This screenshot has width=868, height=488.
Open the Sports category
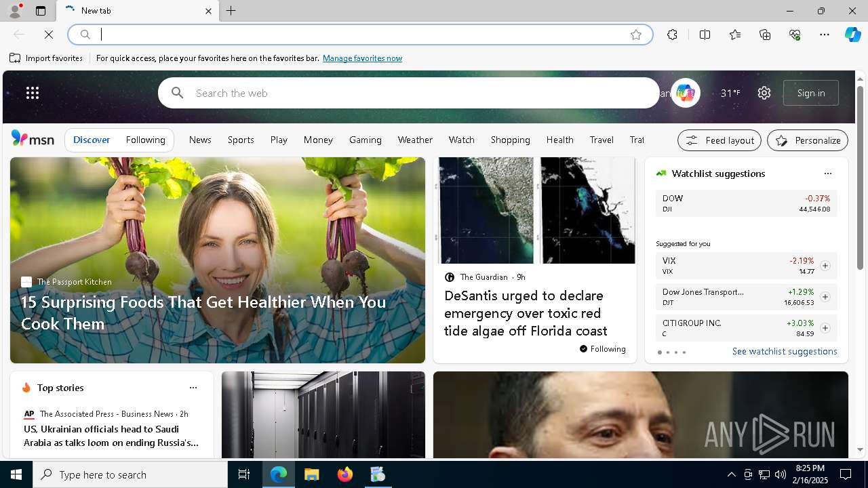coord(241,140)
